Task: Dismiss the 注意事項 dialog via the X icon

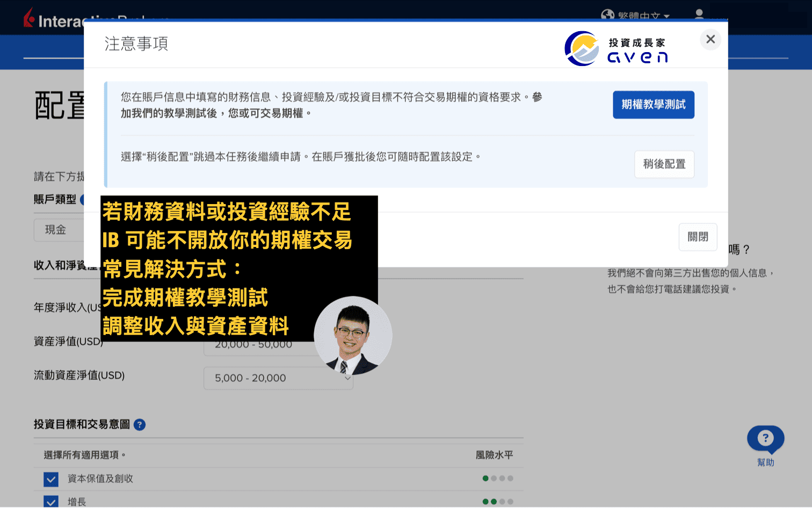Action: [710, 39]
